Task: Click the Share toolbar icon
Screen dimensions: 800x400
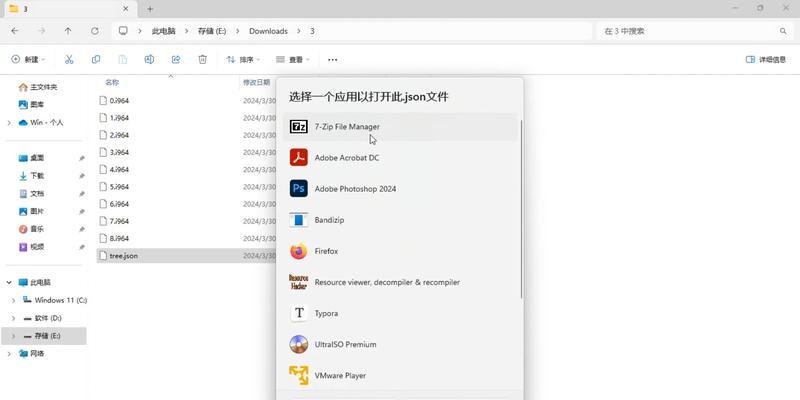Action: coord(176,60)
